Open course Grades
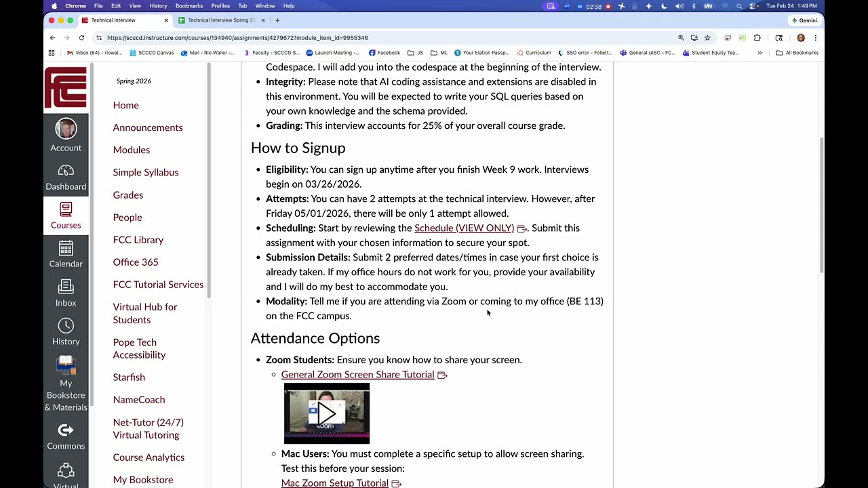This screenshot has height=488, width=868. tap(128, 195)
